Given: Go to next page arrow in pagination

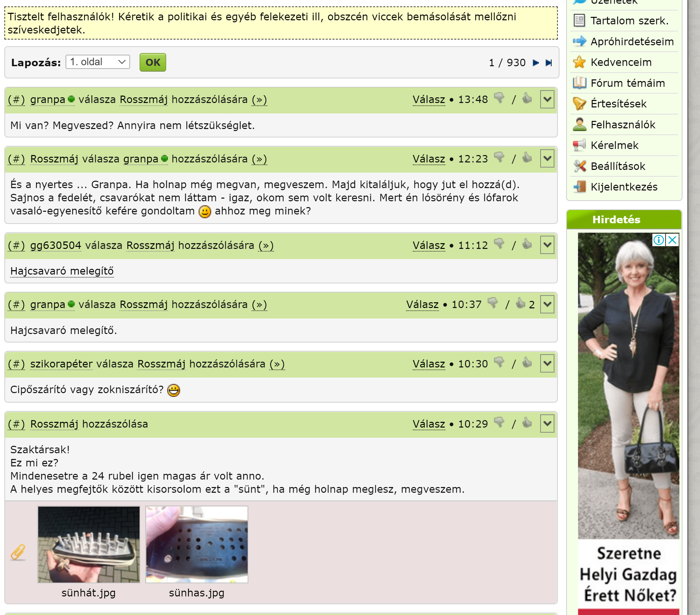Looking at the screenshot, I should click(x=536, y=63).
